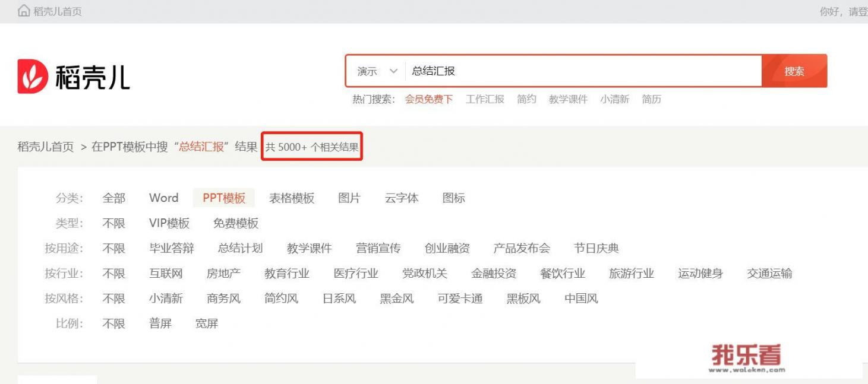The height and width of the screenshot is (384, 868).
Task: Select the 图标 category
Action: click(454, 198)
